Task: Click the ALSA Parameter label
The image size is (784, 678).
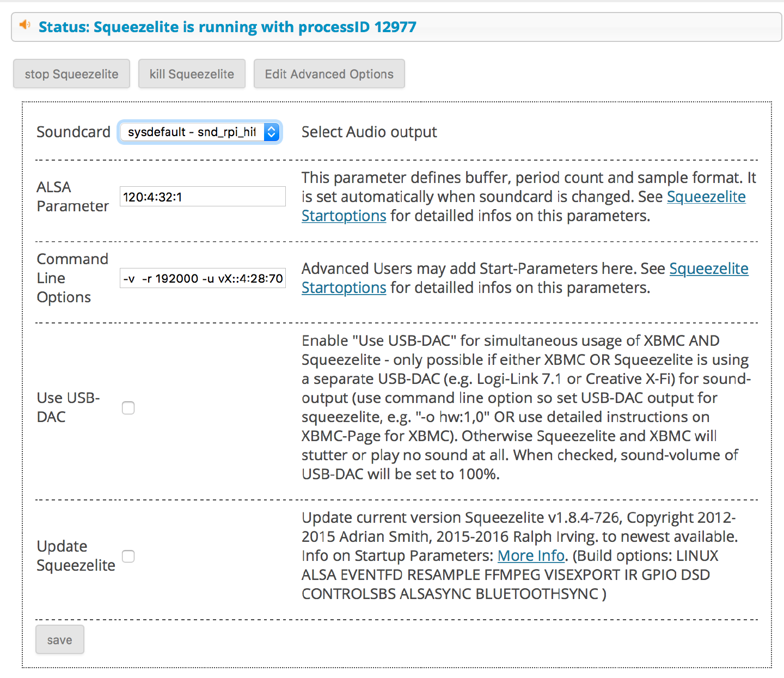Action: [x=72, y=197]
